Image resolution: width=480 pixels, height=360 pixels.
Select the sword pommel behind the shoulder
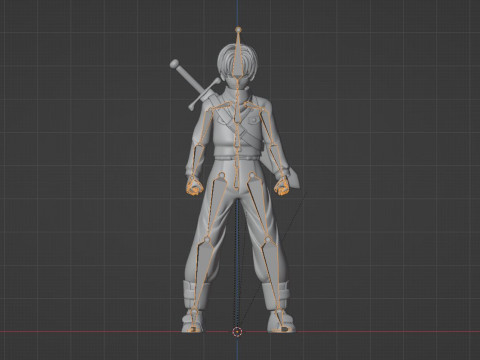click(174, 64)
